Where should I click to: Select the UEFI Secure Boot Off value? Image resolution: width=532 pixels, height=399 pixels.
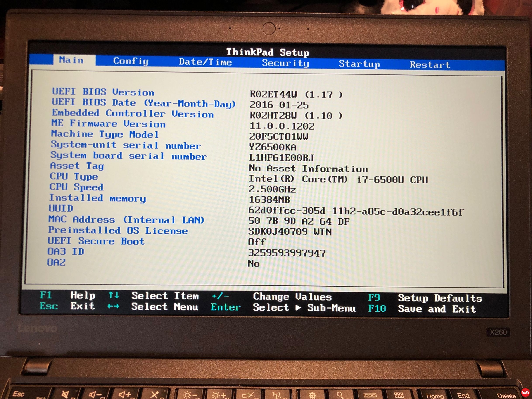257,242
